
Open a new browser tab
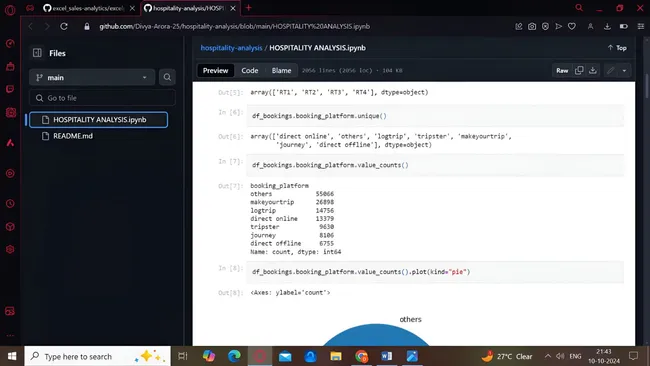pyautogui.click(x=248, y=7)
